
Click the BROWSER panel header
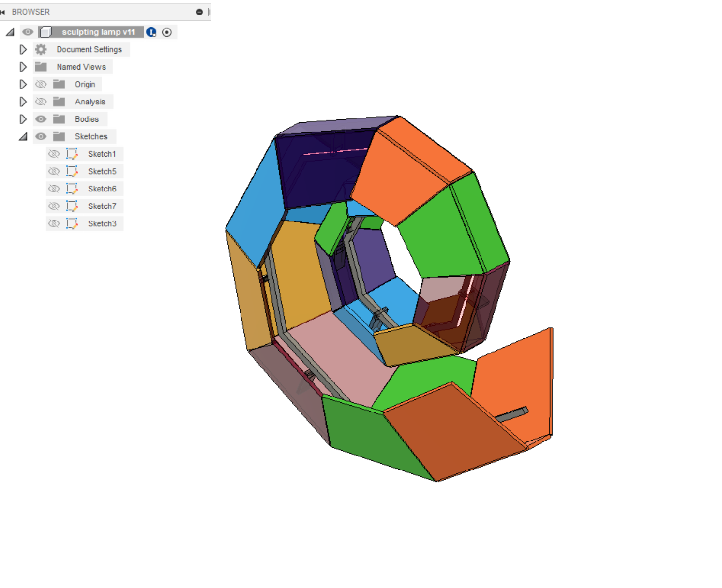pos(31,12)
